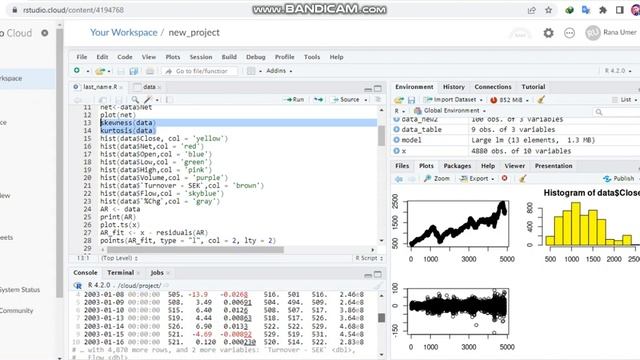This screenshot has width=640, height=360.
Task: Click the Source script button
Action: click(346, 100)
